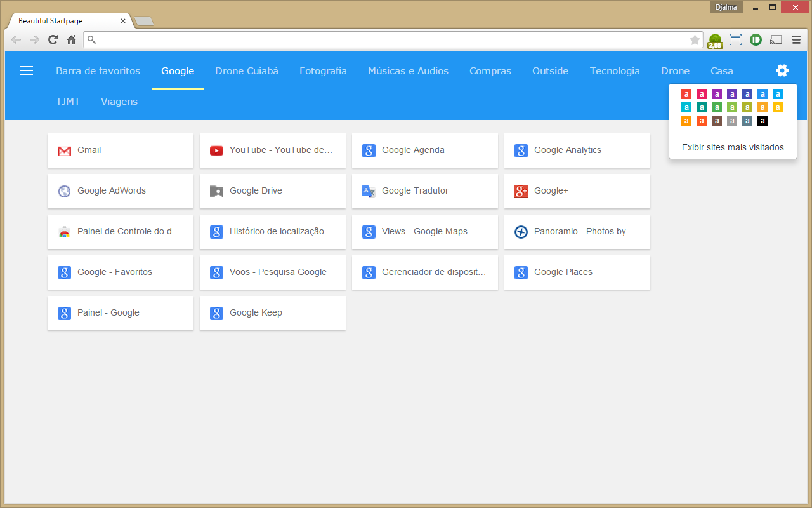Screen dimensions: 812x508
Task: Open Histórico de localização bookmark
Action: (x=273, y=232)
